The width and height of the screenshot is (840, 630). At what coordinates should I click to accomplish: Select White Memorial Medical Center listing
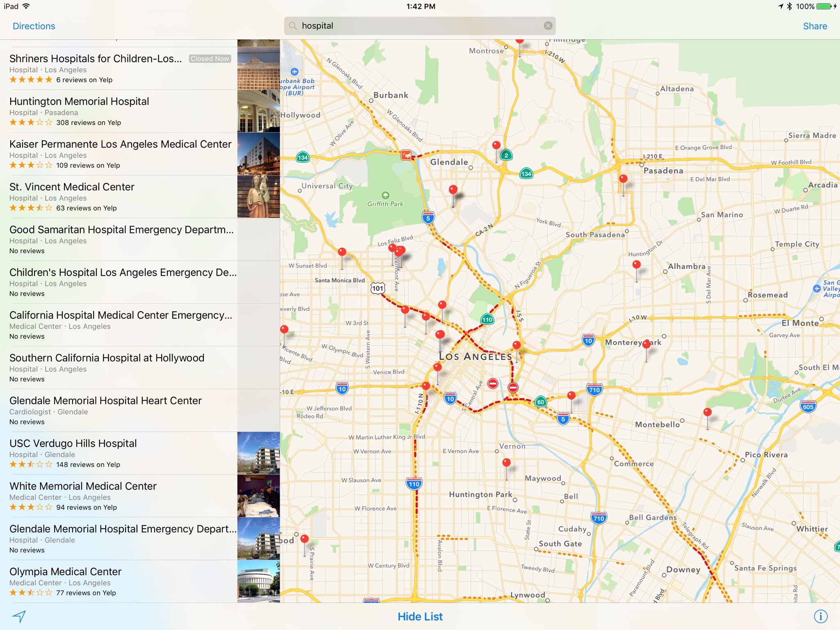click(119, 496)
